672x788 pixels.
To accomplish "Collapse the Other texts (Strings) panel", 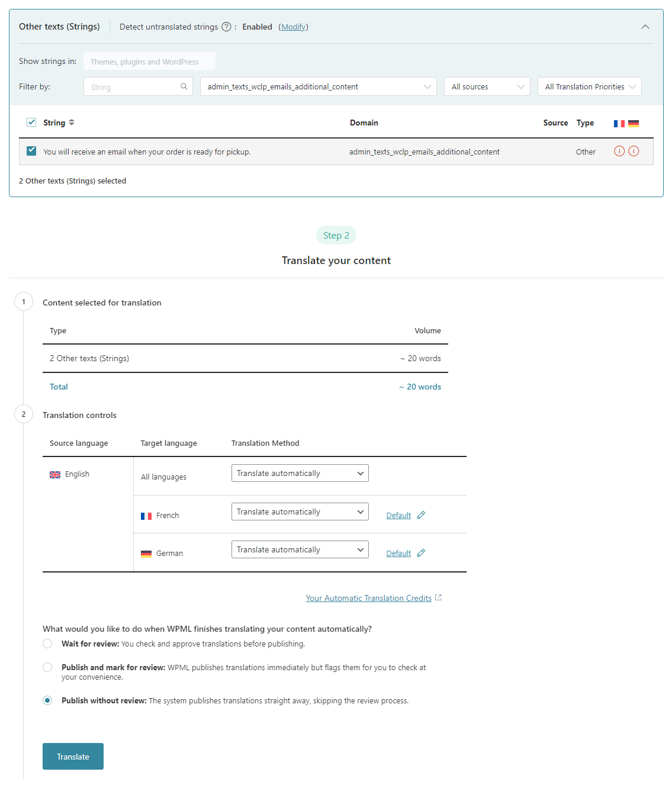I will [645, 27].
